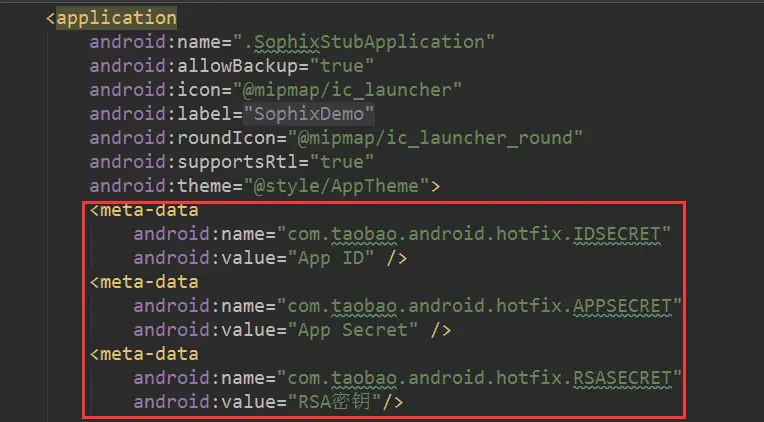The image size is (764, 422).
Task: Click the com.taobao.android.hotfix.APPSECRET name
Action: tap(479, 306)
